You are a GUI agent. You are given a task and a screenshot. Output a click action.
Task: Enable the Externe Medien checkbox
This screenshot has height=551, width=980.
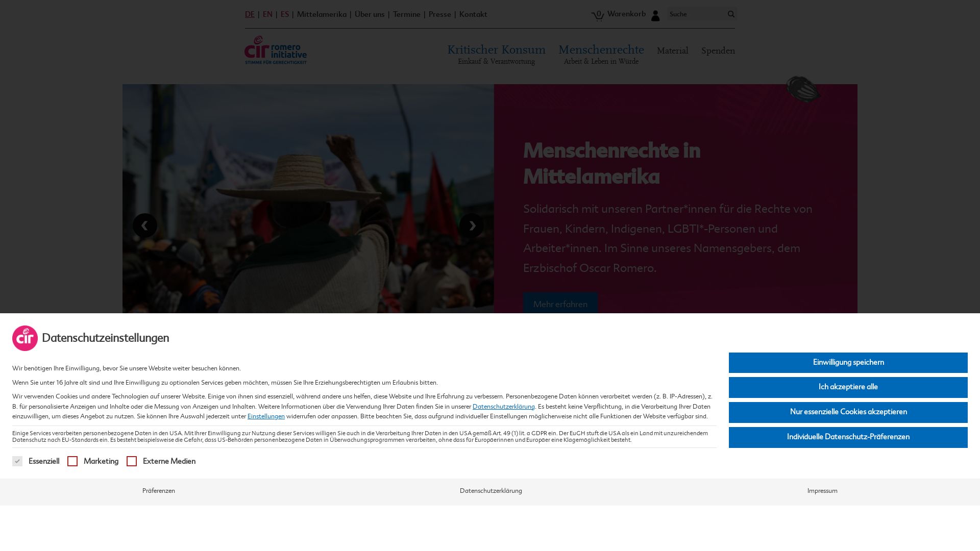pyautogui.click(x=132, y=461)
